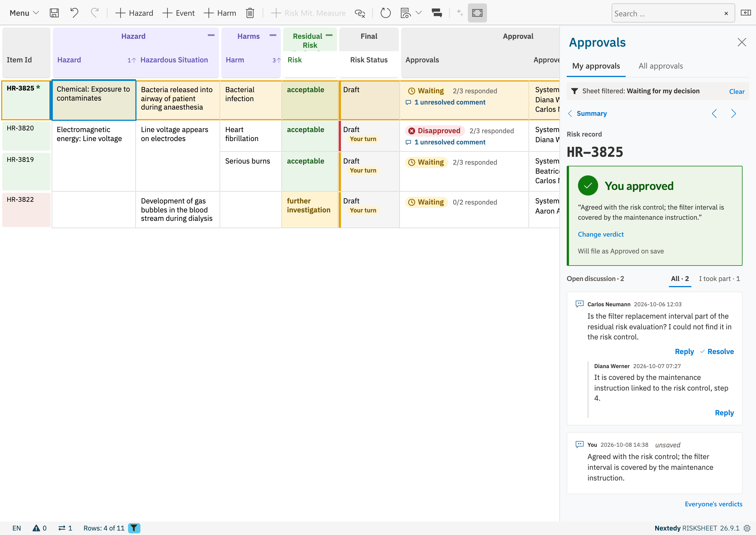Reply to Diana Werner's comment

point(724,413)
